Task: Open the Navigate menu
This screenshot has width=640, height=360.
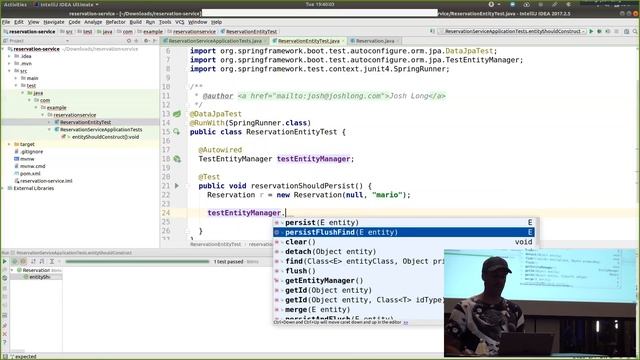Action: (x=54, y=22)
